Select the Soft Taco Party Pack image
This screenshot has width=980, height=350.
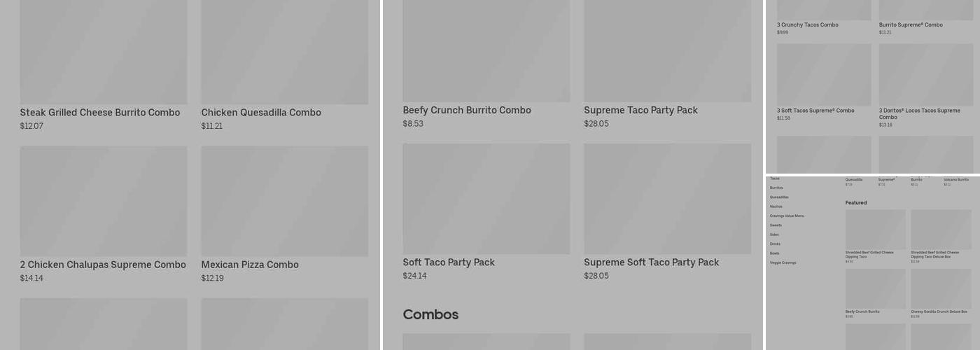486,199
